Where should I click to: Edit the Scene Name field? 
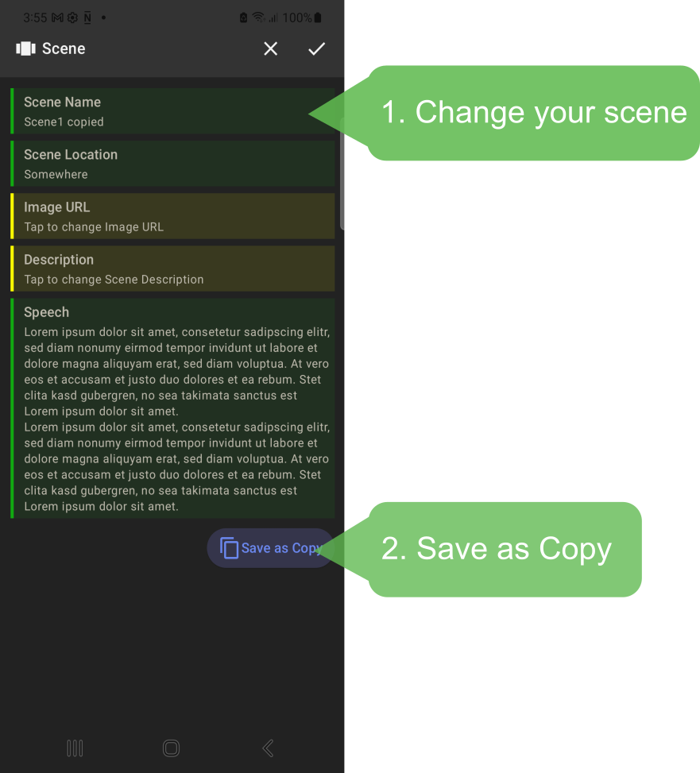click(x=172, y=111)
